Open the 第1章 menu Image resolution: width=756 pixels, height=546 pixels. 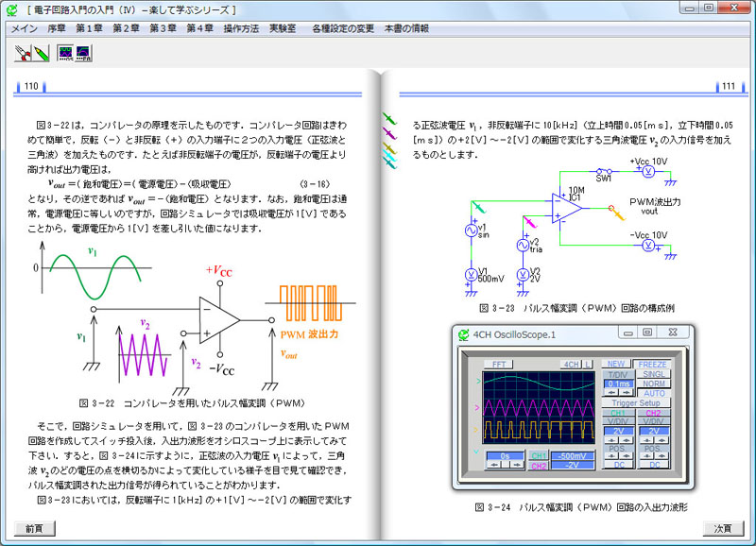pos(89,28)
